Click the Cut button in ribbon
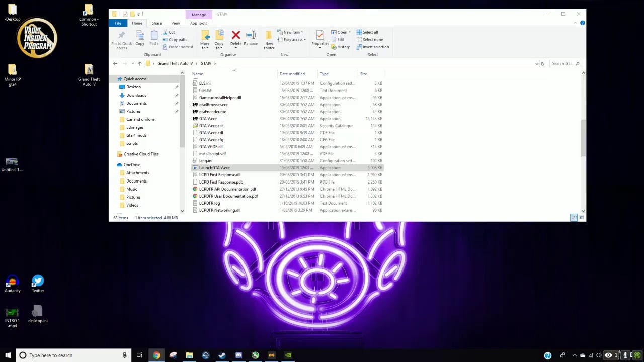Image resolution: width=644 pixels, height=362 pixels. (169, 32)
